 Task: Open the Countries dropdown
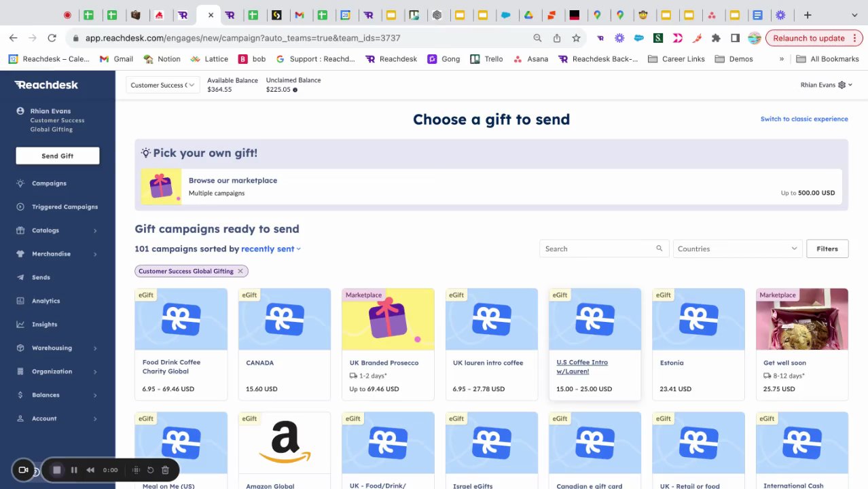coord(737,249)
